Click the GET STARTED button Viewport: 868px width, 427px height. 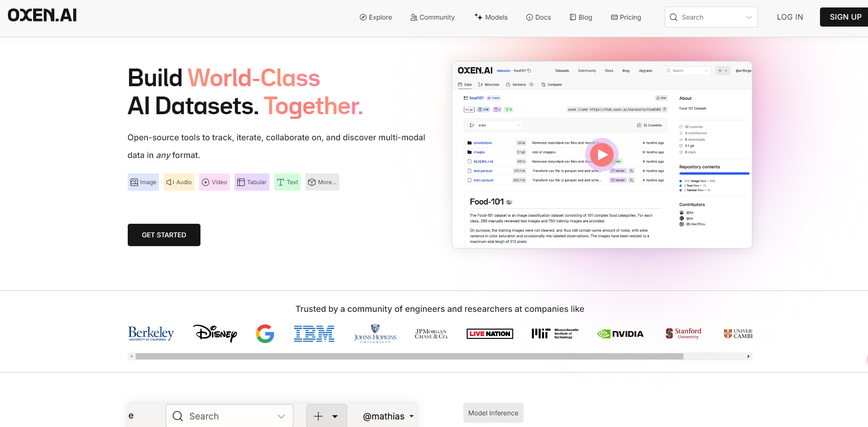point(164,235)
